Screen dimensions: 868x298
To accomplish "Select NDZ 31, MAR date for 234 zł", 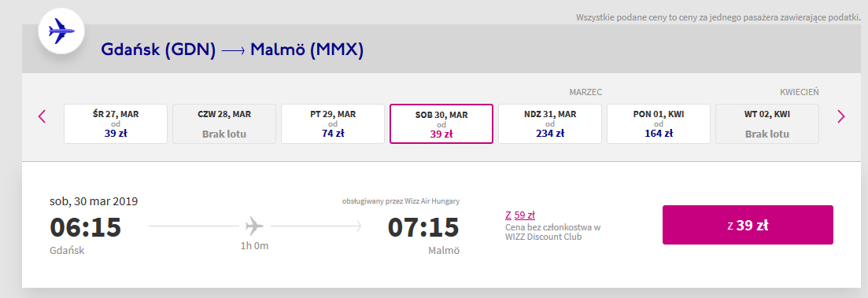I will (550, 124).
